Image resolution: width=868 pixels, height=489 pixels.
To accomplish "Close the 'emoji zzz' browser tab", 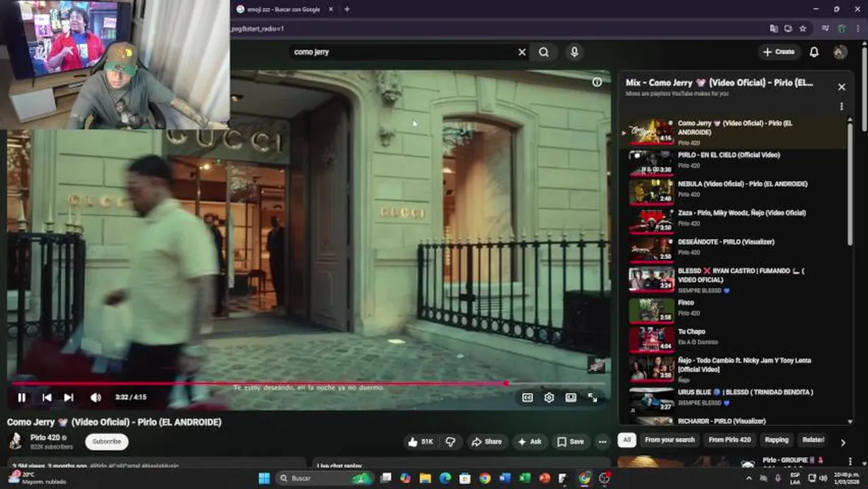I will pos(331,10).
